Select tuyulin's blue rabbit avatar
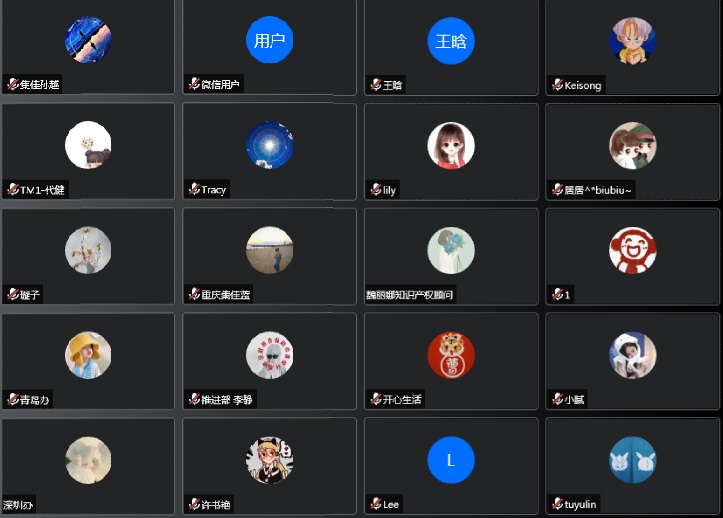723x518 pixels. pos(632,460)
